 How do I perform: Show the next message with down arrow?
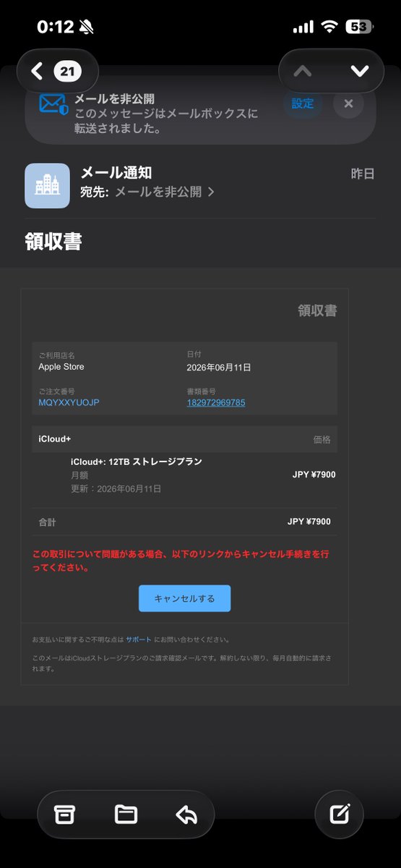click(359, 71)
